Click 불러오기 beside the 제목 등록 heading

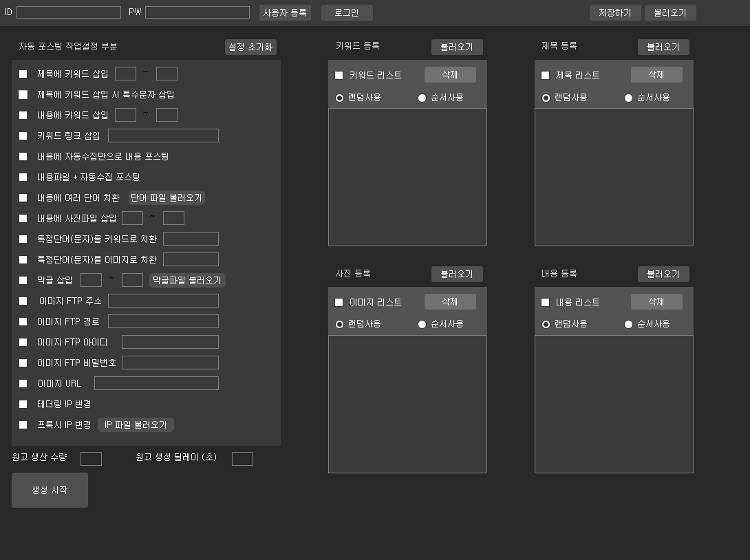click(663, 47)
